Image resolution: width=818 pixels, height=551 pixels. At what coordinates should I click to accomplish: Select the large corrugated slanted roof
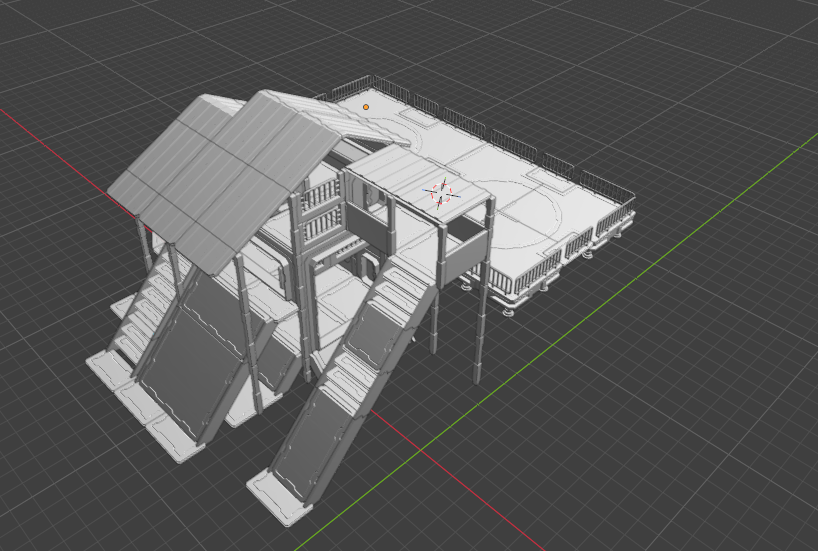(x=224, y=180)
